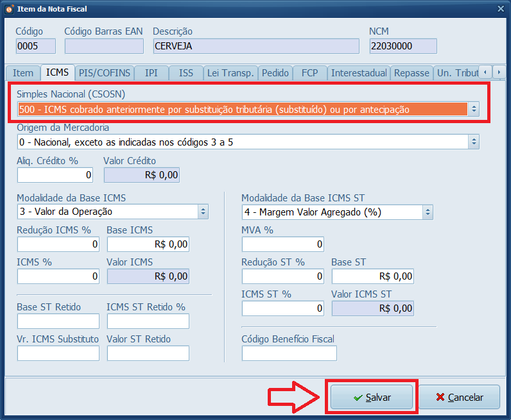This screenshot has height=420, width=511.
Task: Open the IPI tab
Action: 151,73
